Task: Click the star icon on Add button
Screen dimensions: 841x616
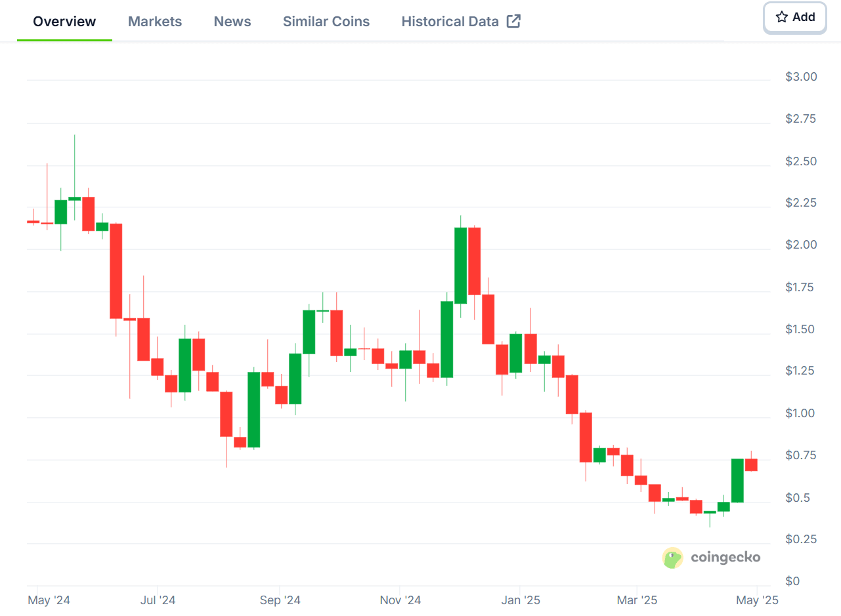Action: click(781, 17)
